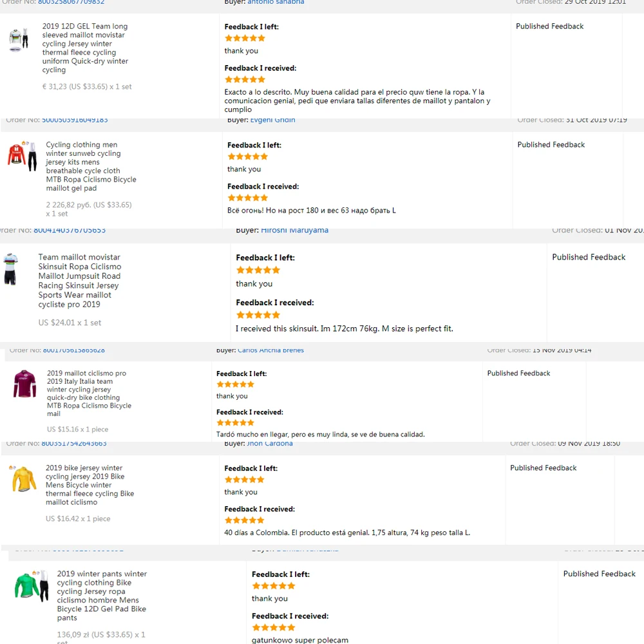
Task: Click Published Feedback for the skinsuit order
Action: 588,257
